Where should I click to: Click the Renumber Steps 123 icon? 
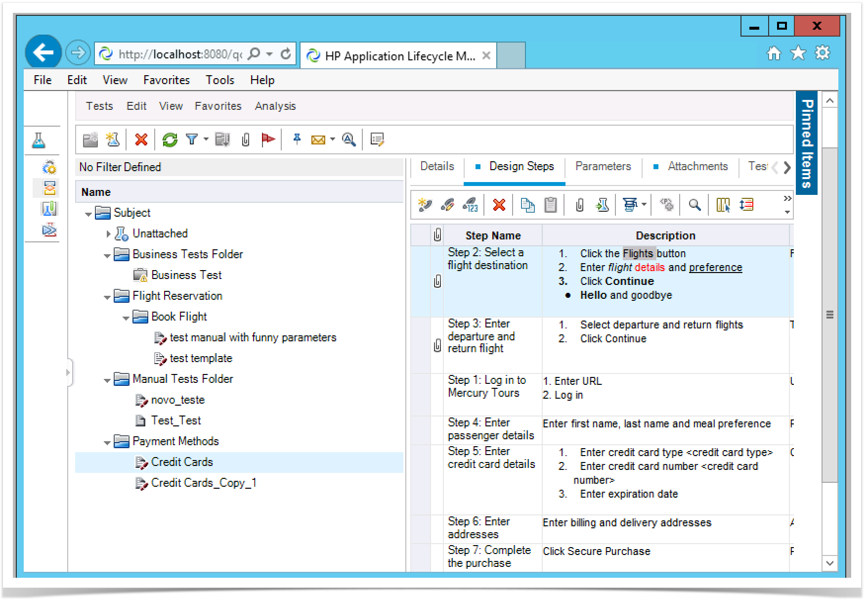tap(470, 205)
